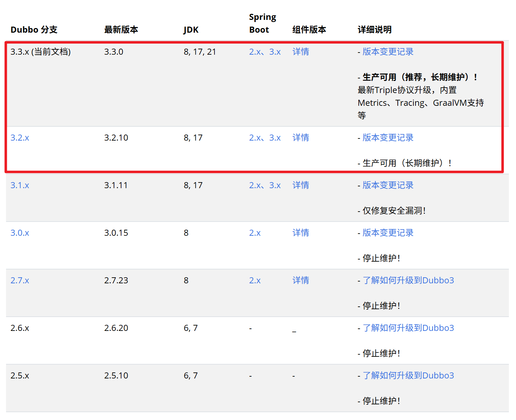Viewport: 516px width, 420px height.
Task: Click Spring Boot 3.x link in 3.2.x row
Action: point(275,138)
